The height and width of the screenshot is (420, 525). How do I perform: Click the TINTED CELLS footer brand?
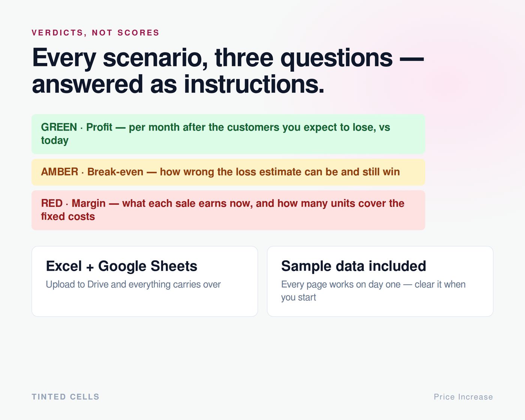point(66,397)
